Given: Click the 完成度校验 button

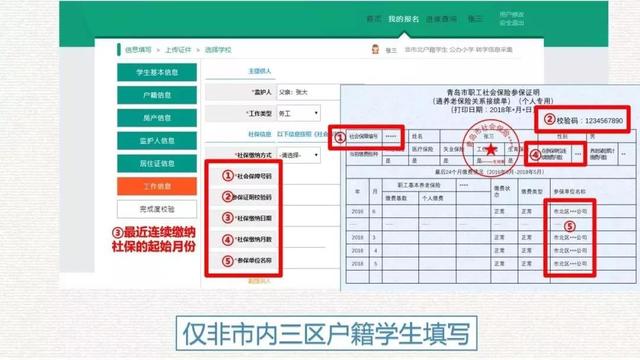Looking at the screenshot, I should coord(157,209).
